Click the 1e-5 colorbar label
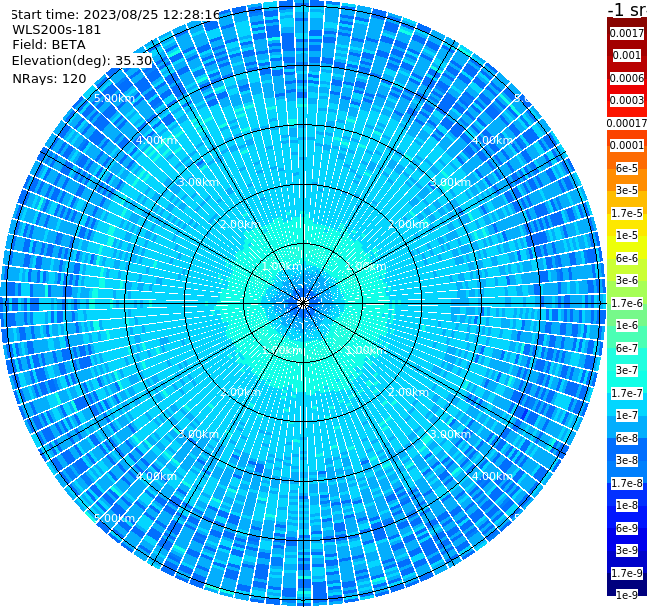 pyautogui.click(x=627, y=235)
